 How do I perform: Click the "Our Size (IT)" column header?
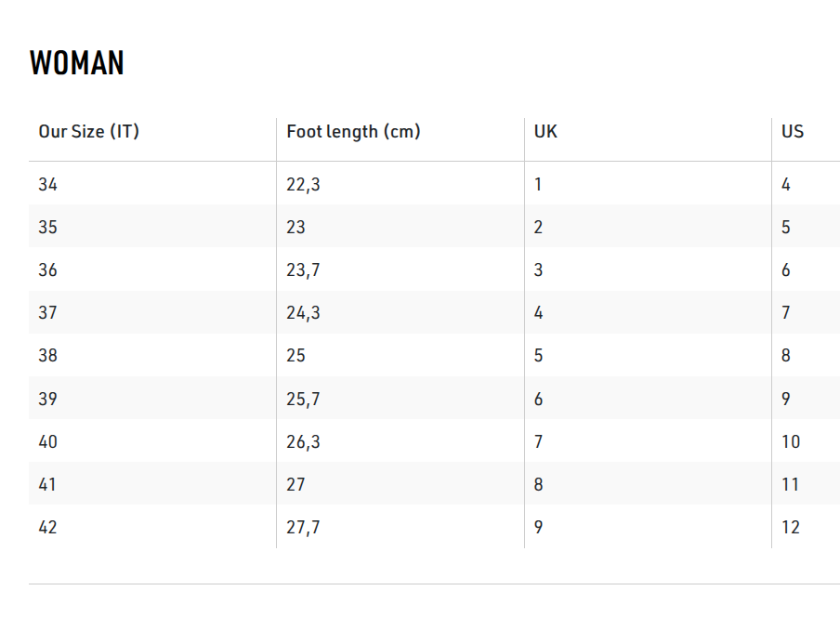[88, 131]
